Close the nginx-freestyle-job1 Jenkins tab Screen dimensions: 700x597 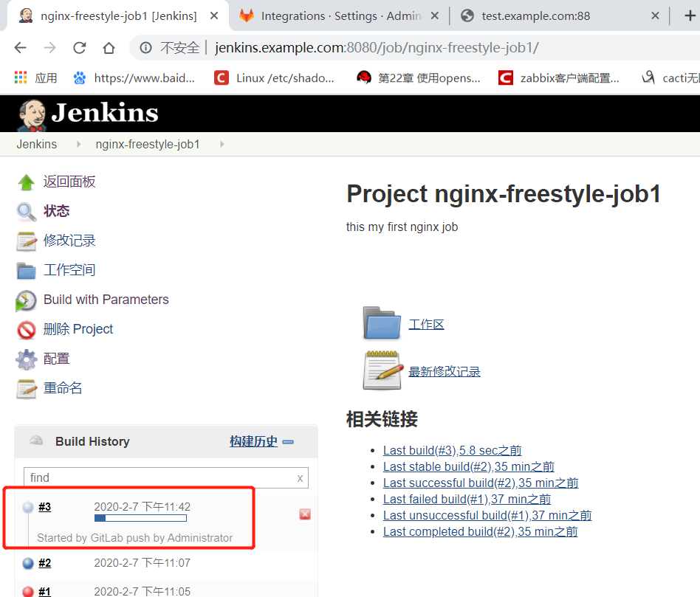tap(214, 16)
